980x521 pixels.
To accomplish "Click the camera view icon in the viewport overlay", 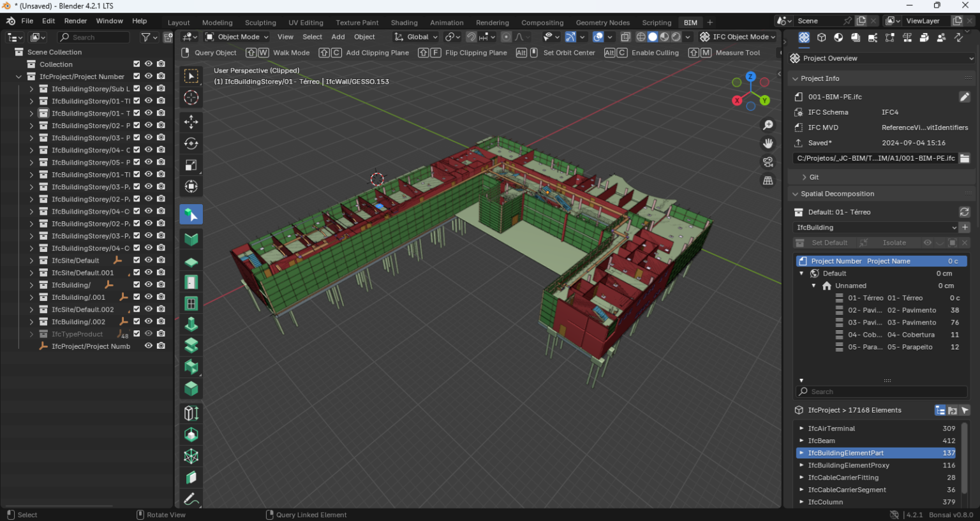I will pyautogui.click(x=768, y=162).
